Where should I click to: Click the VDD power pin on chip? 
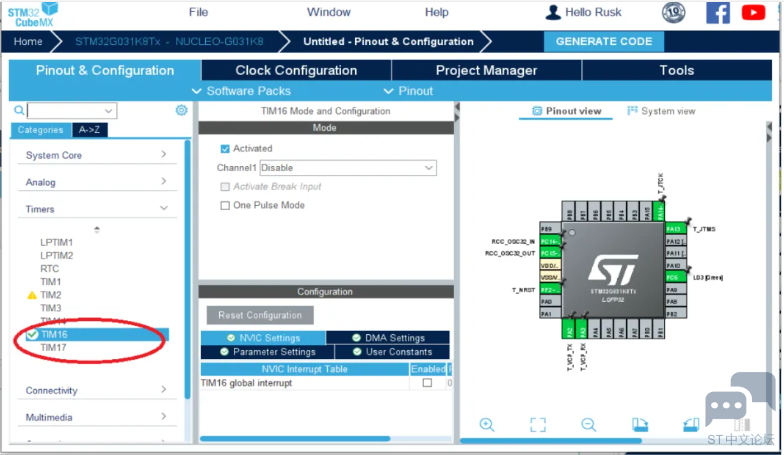pos(550,266)
